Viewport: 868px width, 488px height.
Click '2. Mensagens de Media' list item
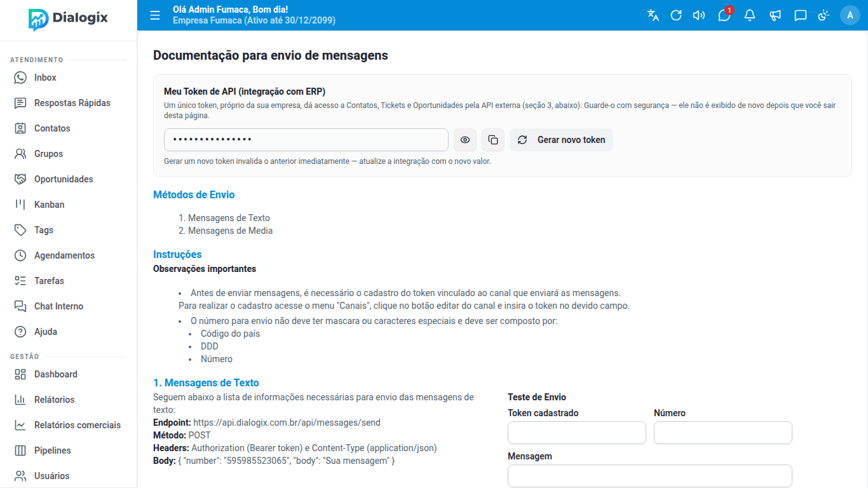point(230,231)
